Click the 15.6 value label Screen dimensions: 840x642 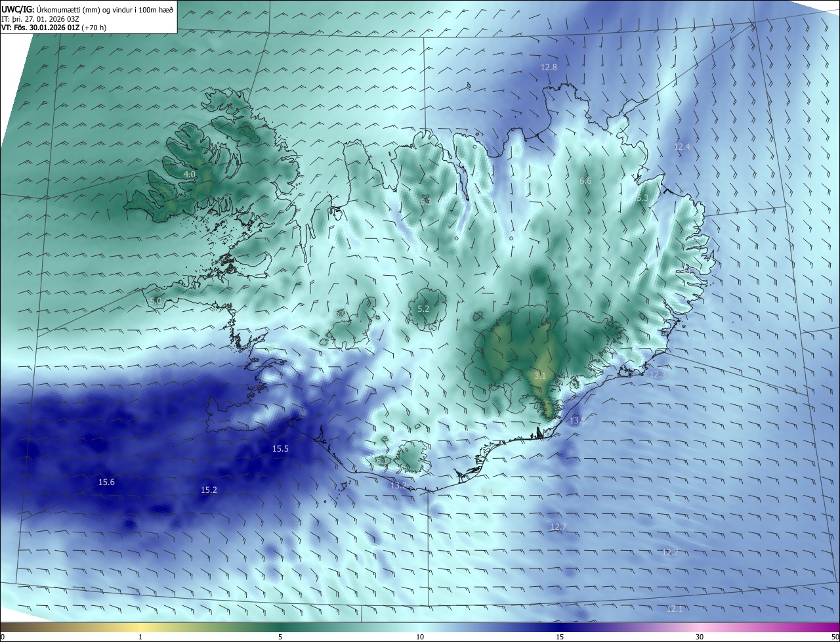(x=106, y=482)
